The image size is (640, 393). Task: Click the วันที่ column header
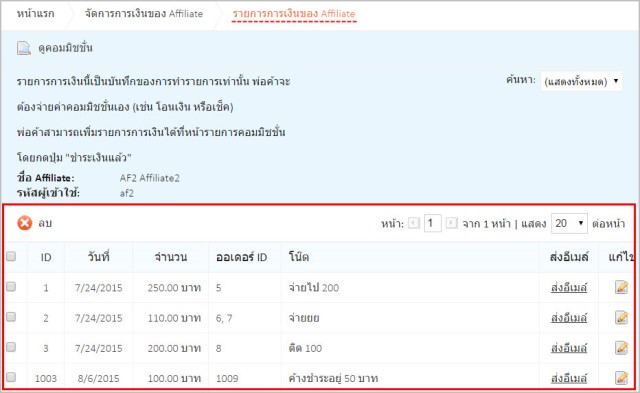point(98,257)
